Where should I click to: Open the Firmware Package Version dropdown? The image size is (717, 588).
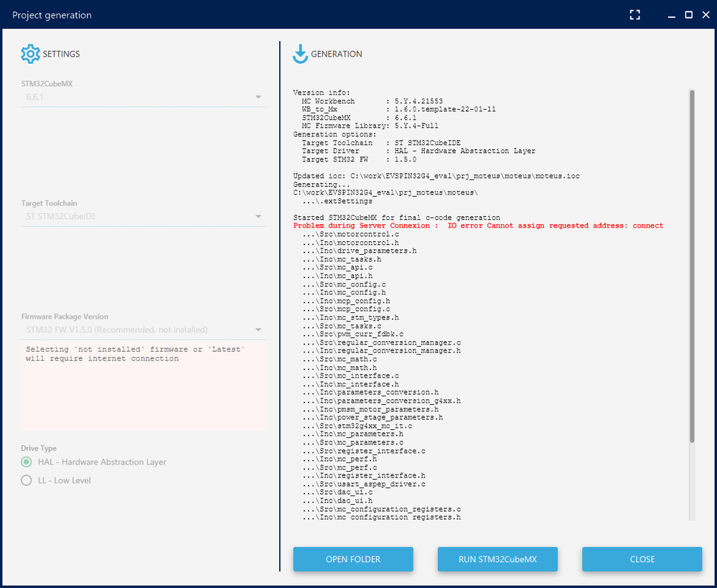point(144,330)
